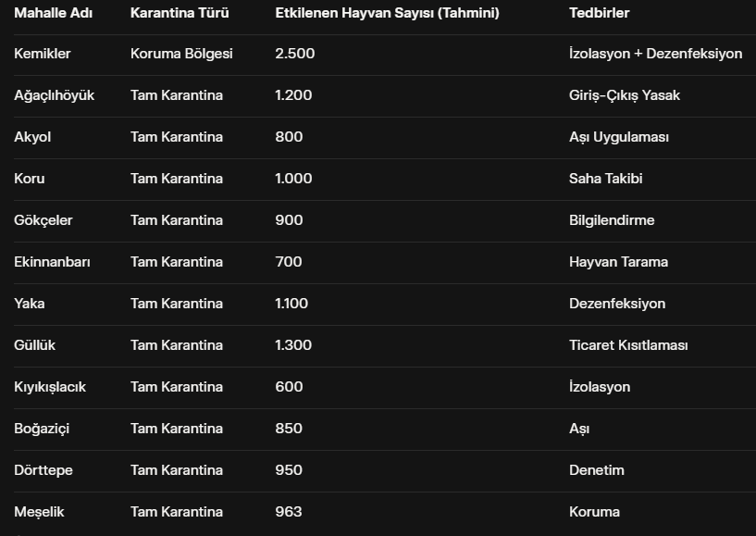
Task: Select the Gökçeler neighborhood cell
Action: [x=43, y=220]
